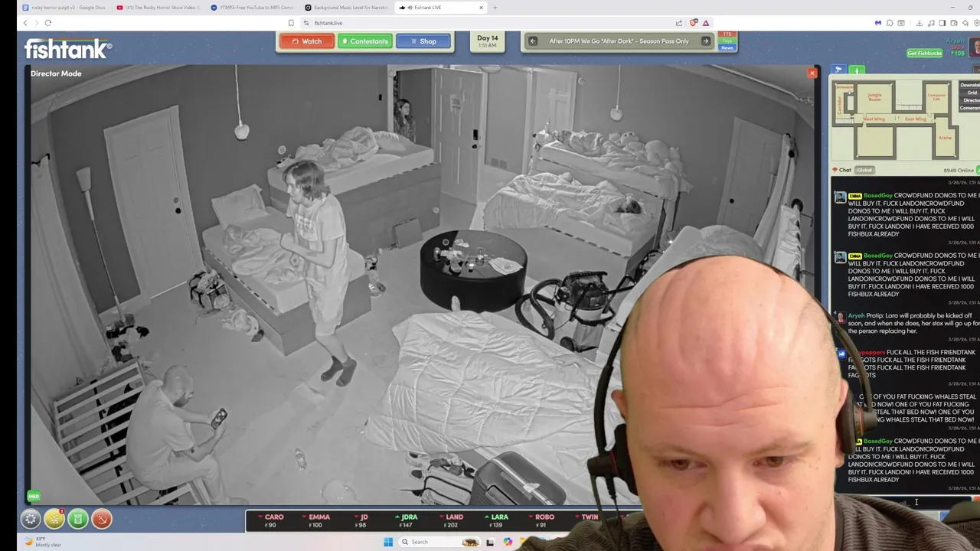The image size is (980, 551).
Task: Switch to Background Music Level browser tab
Action: 347,8
